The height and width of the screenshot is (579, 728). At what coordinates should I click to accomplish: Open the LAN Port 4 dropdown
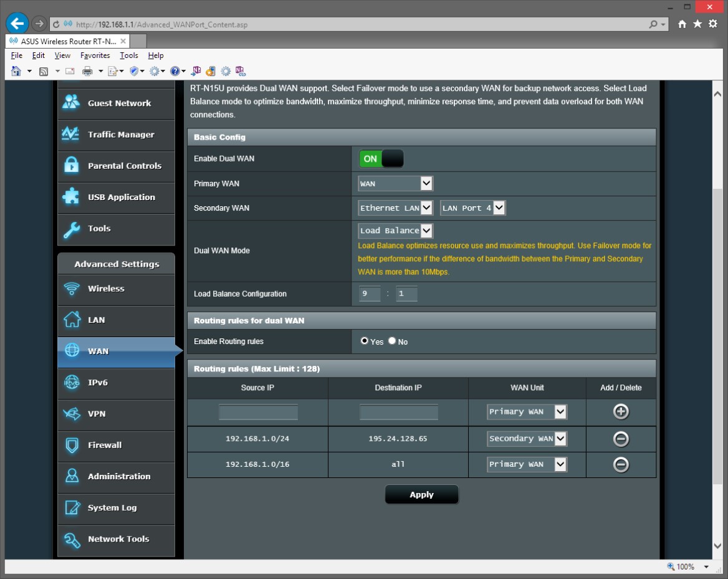pyautogui.click(x=472, y=208)
